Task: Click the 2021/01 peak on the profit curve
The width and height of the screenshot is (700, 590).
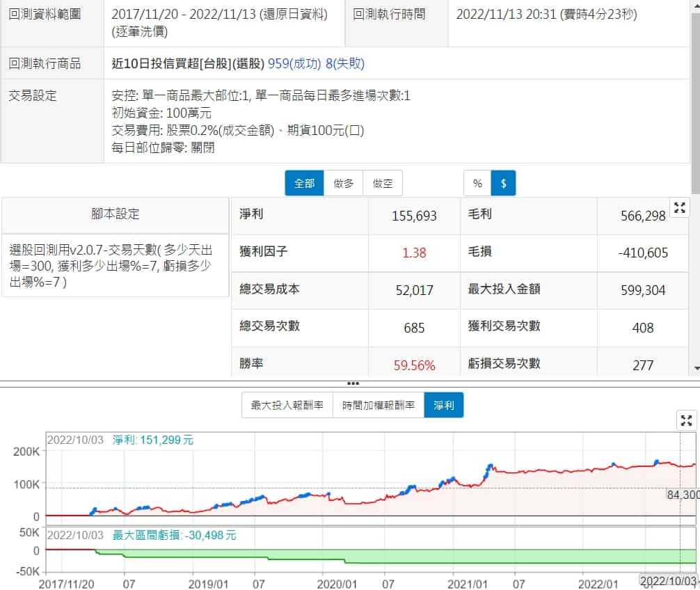Action: [x=490, y=465]
